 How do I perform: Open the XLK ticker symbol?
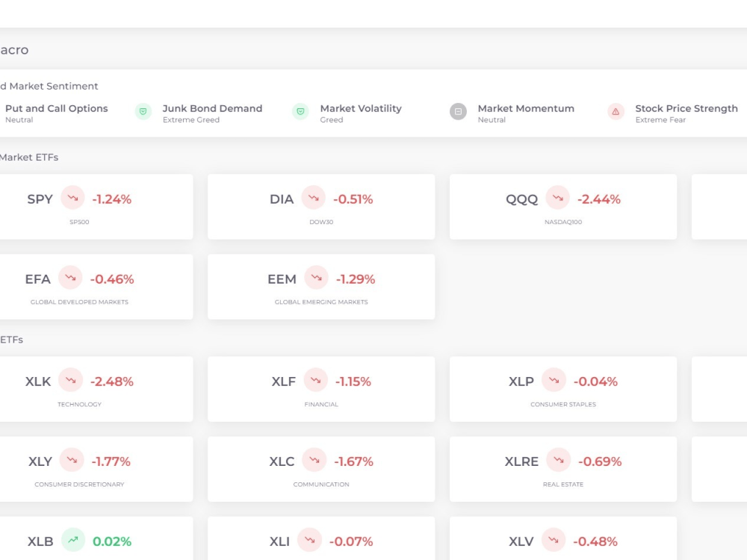point(38,382)
